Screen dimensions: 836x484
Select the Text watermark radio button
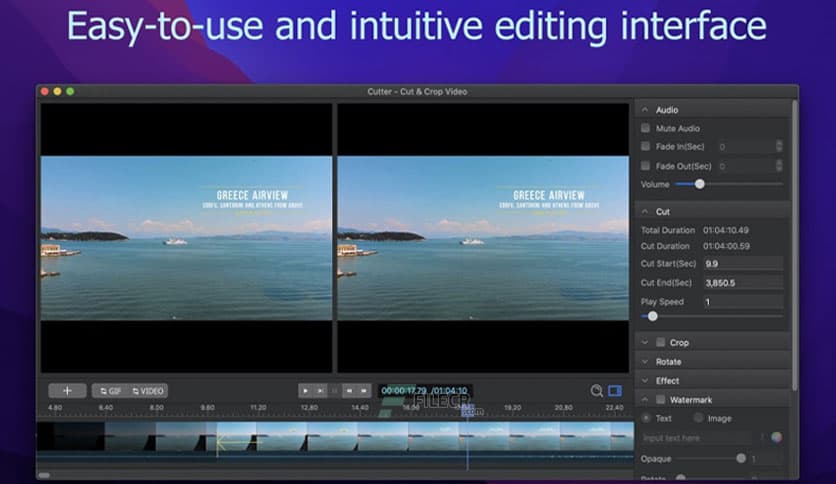click(x=646, y=418)
